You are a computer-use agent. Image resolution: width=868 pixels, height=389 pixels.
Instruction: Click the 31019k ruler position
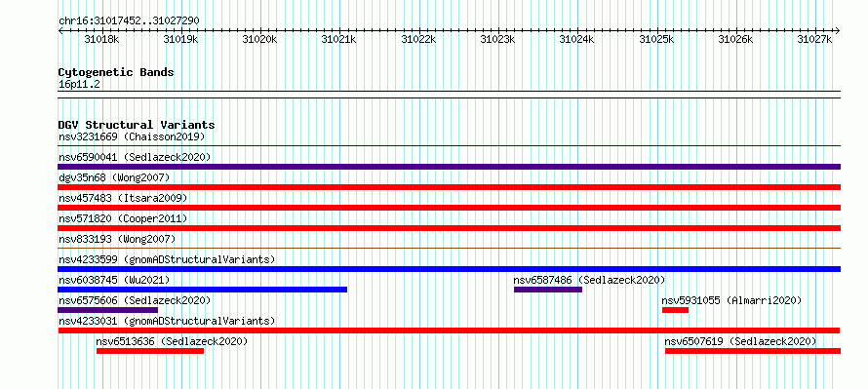tap(180, 39)
